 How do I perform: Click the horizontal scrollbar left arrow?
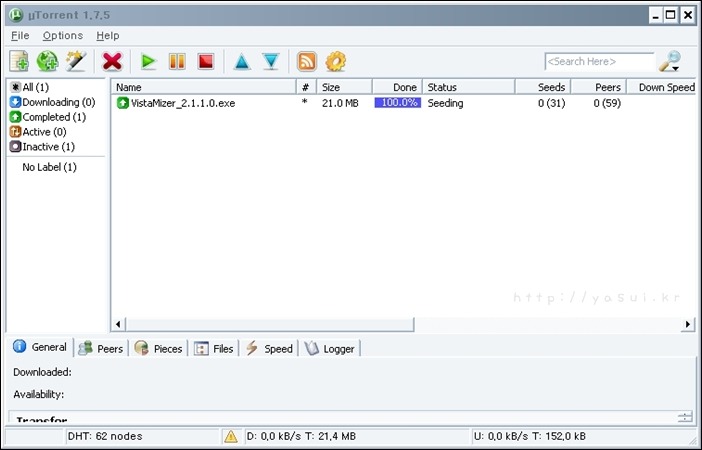click(x=118, y=324)
